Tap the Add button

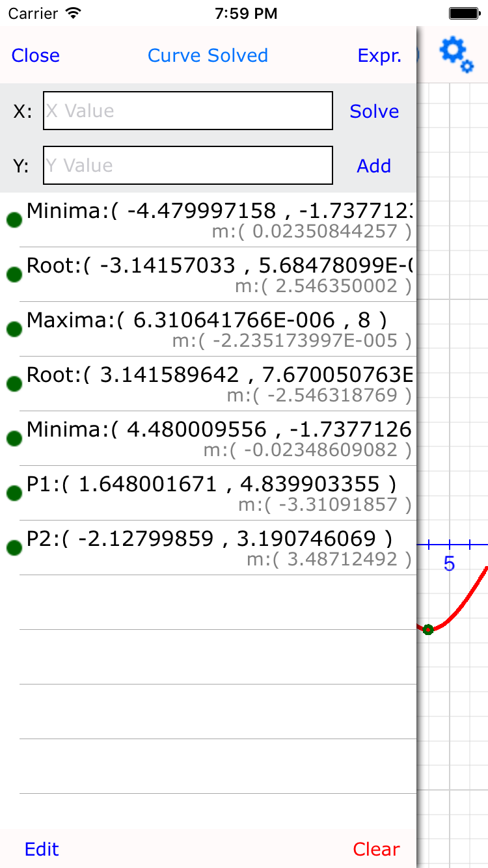pos(374,166)
